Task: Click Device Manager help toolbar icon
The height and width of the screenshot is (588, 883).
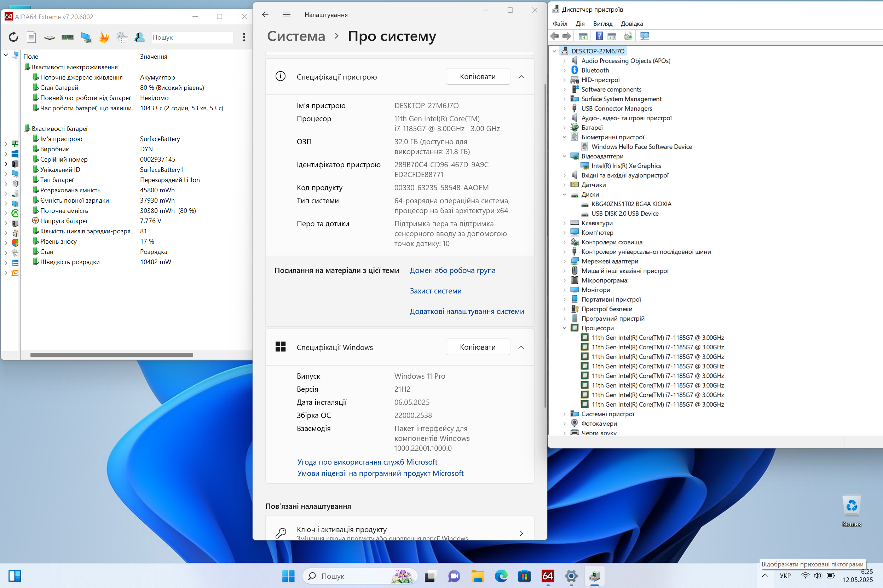Action: click(599, 36)
